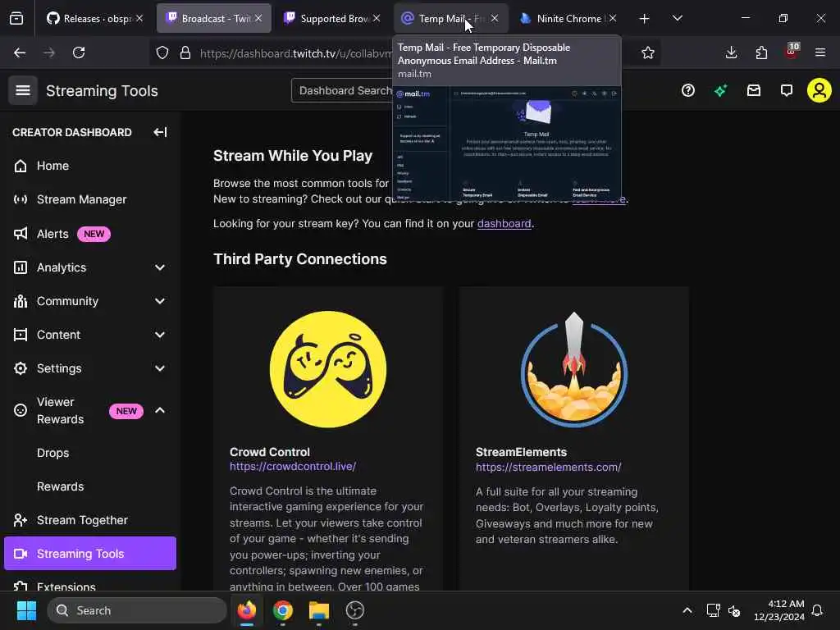This screenshot has width=840, height=630.
Task: Focus the Dashboard Search field
Action: [x=343, y=90]
